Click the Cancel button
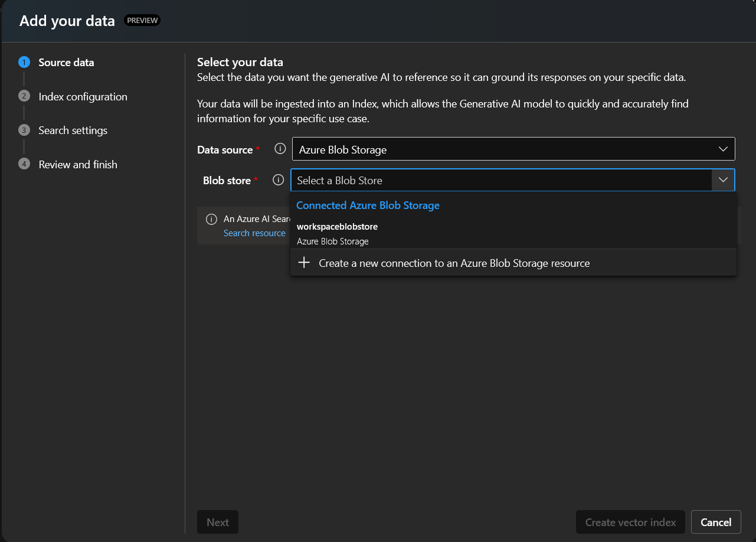 715,522
